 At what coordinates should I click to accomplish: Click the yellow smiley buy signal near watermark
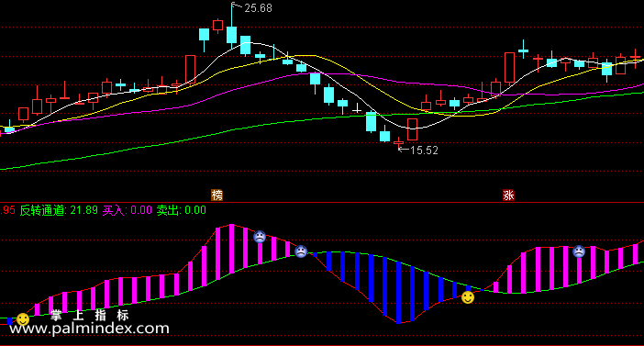pos(23,318)
